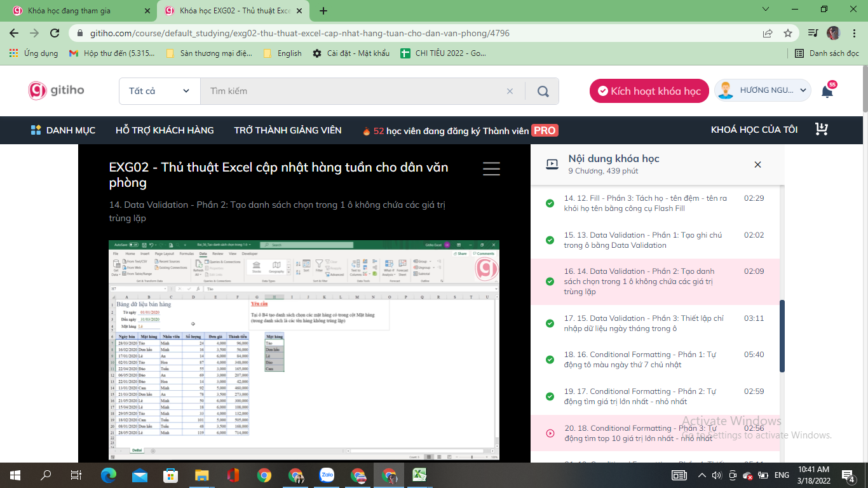
Task: Clear the search field with X
Action: [x=510, y=91]
